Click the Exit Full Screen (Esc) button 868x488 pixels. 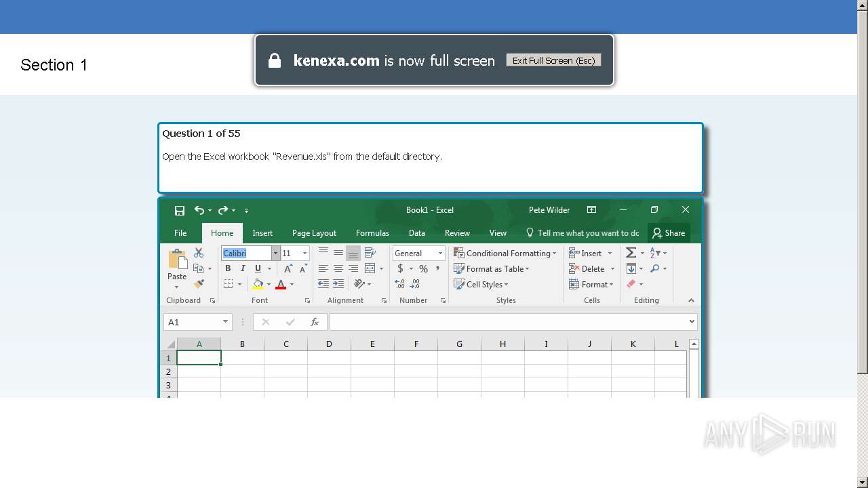tap(553, 60)
